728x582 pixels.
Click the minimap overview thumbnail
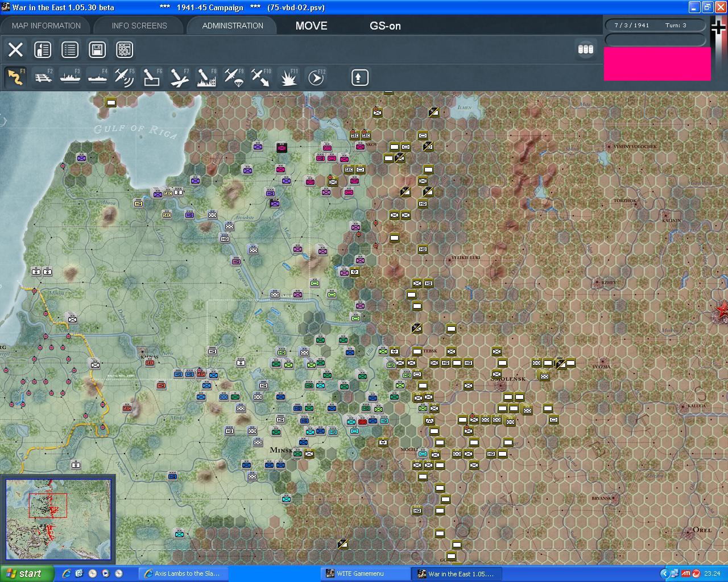(58, 520)
